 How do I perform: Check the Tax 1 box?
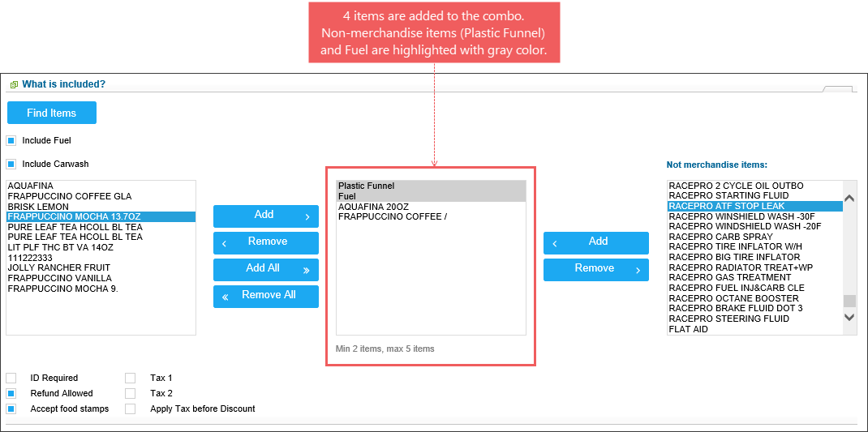130,379
